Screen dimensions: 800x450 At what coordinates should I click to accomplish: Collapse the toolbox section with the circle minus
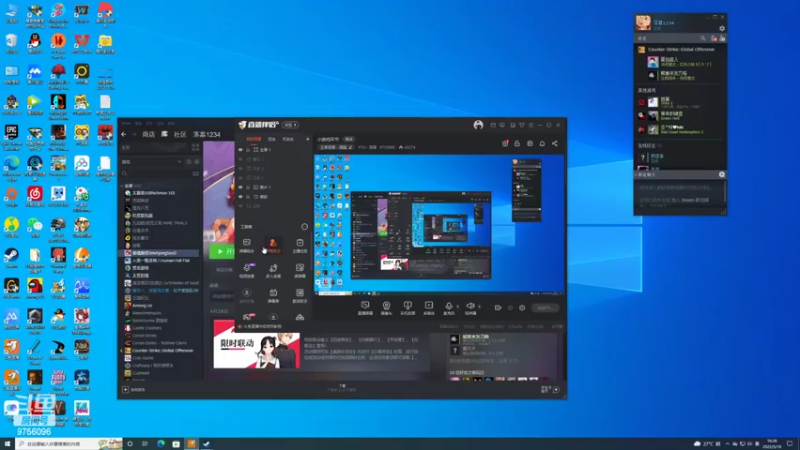(x=305, y=227)
